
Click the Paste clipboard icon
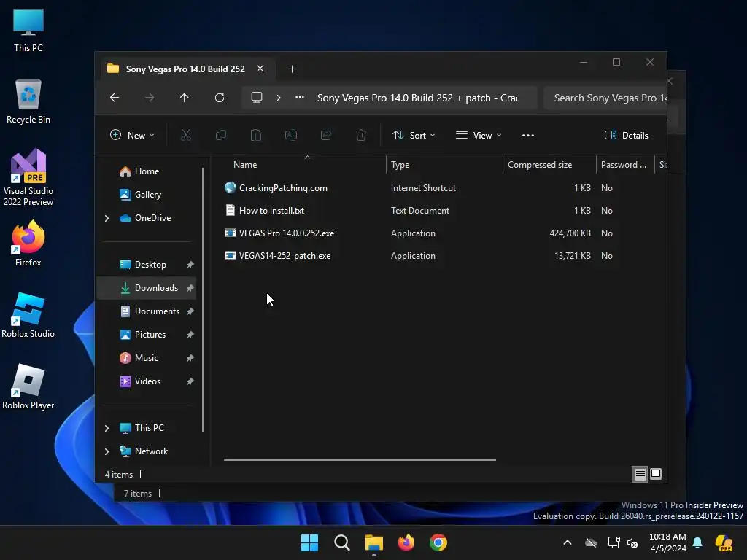point(256,135)
